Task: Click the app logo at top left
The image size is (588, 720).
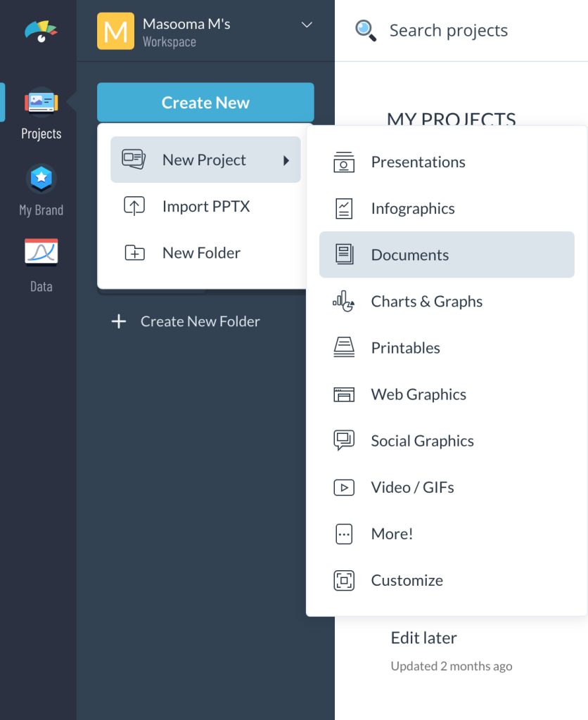Action: pyautogui.click(x=39, y=31)
